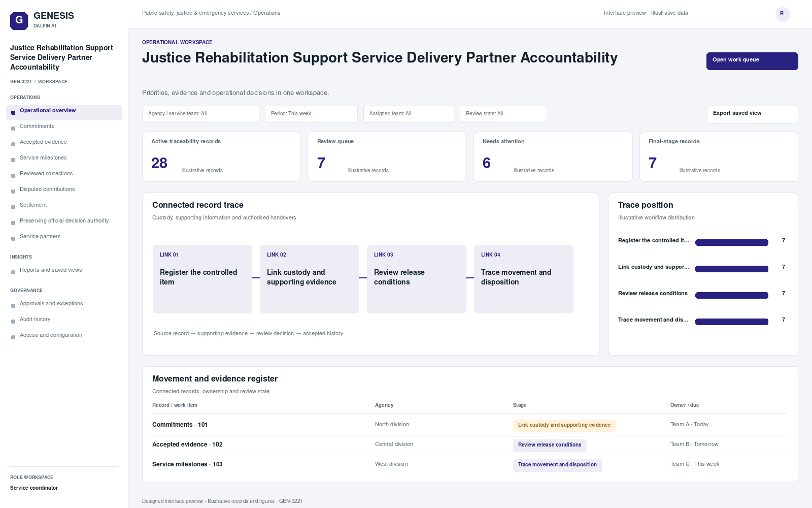Open LINK 03 Review release conditions card

(416, 279)
